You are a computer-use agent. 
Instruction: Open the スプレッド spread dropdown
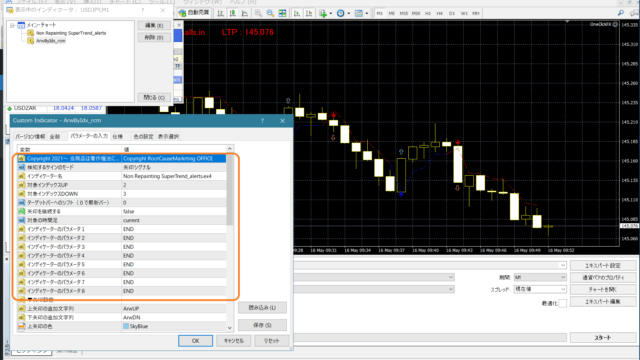point(540,289)
